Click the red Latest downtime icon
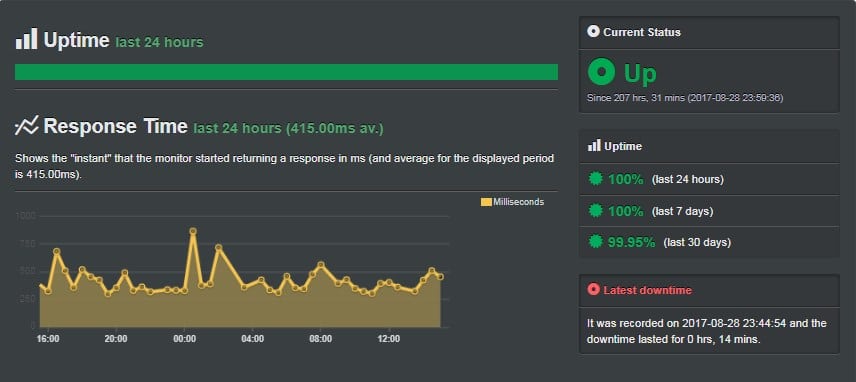 point(593,290)
